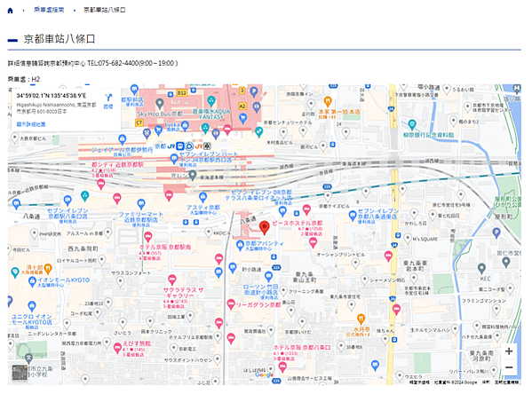The height and width of the screenshot is (394, 532).
Task: Zoom out the map with minus button
Action: (x=509, y=367)
